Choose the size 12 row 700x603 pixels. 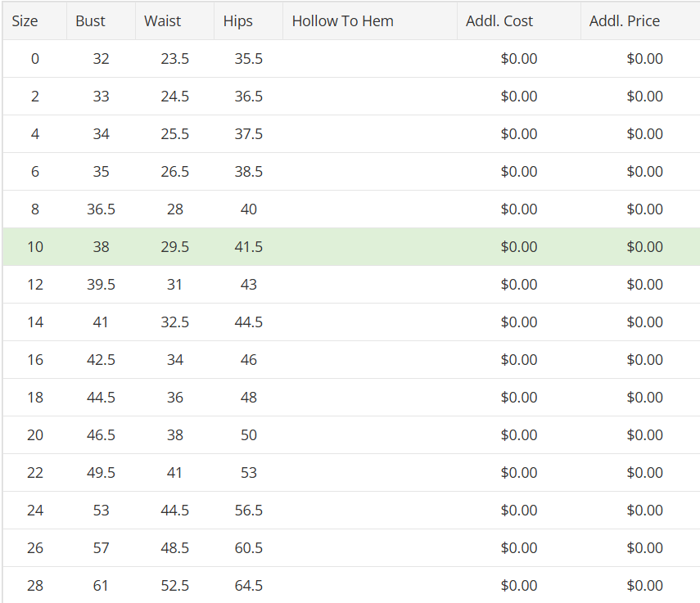351,285
